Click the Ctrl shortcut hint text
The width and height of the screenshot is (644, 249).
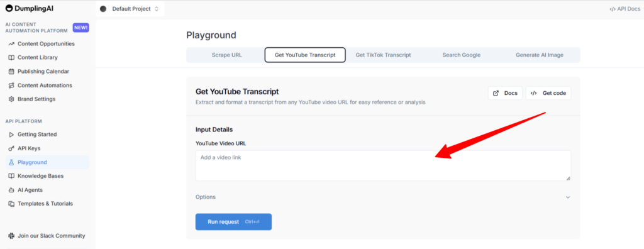tap(252, 222)
